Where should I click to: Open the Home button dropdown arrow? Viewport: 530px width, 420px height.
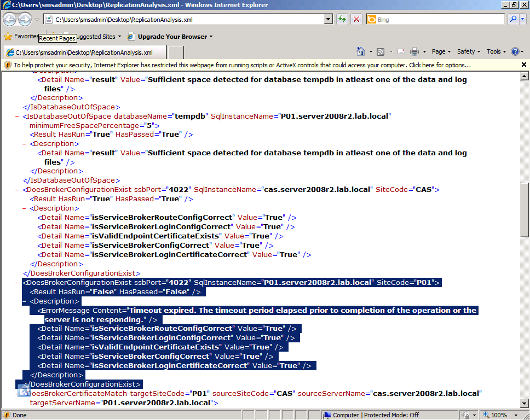click(x=371, y=51)
